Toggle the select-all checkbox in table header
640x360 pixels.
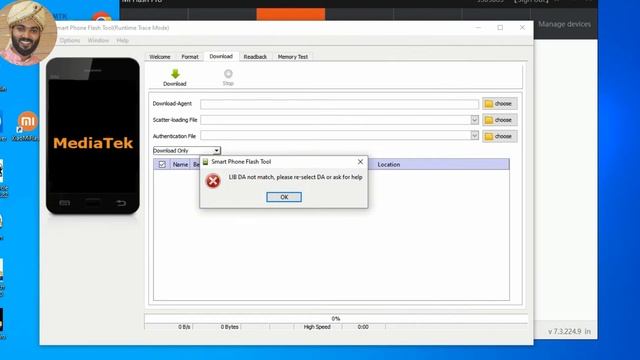click(x=162, y=164)
